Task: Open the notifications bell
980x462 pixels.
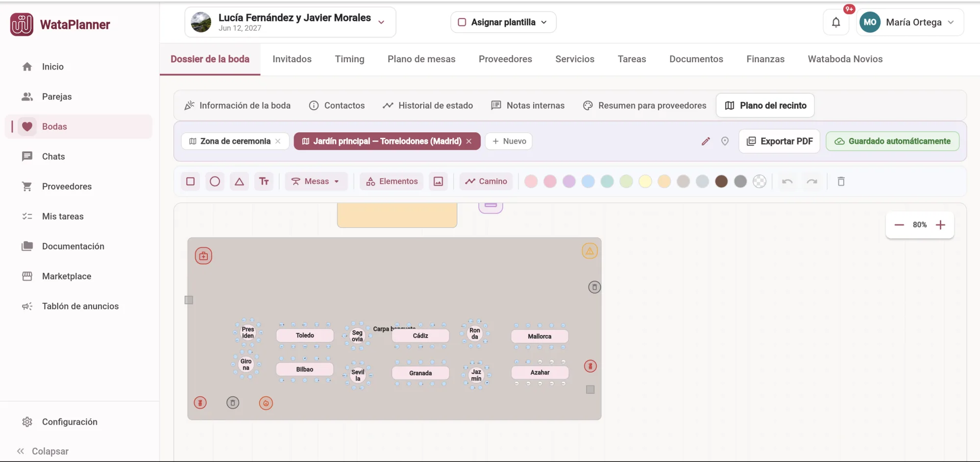Action: point(836,22)
